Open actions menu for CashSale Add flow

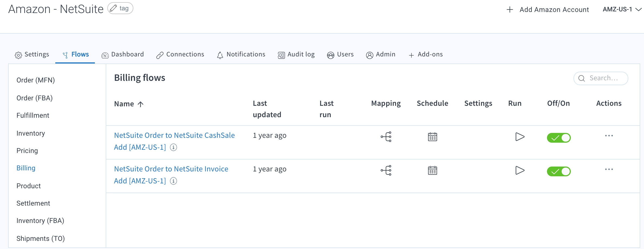pos(609,136)
